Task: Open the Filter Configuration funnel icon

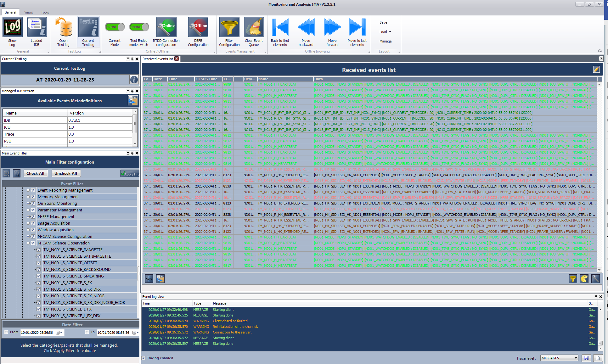Action: click(229, 28)
